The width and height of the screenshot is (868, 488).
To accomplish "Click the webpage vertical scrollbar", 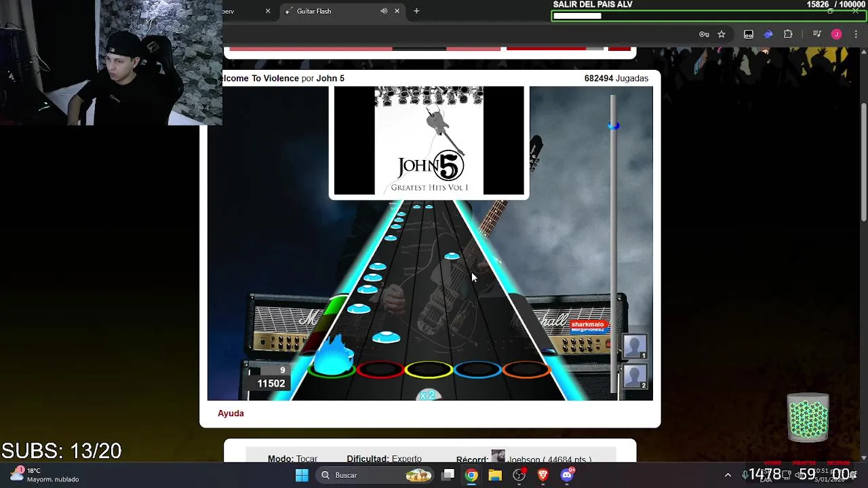I will pos(863,163).
